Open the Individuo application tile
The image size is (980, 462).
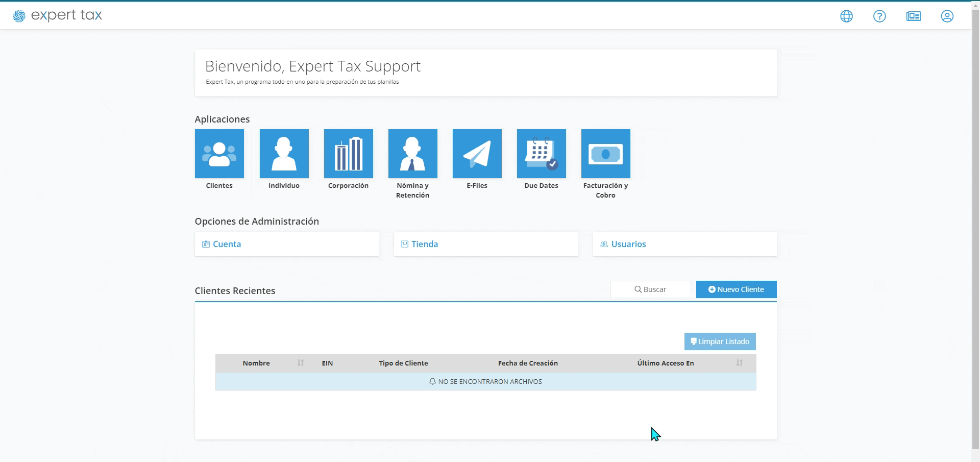click(284, 154)
